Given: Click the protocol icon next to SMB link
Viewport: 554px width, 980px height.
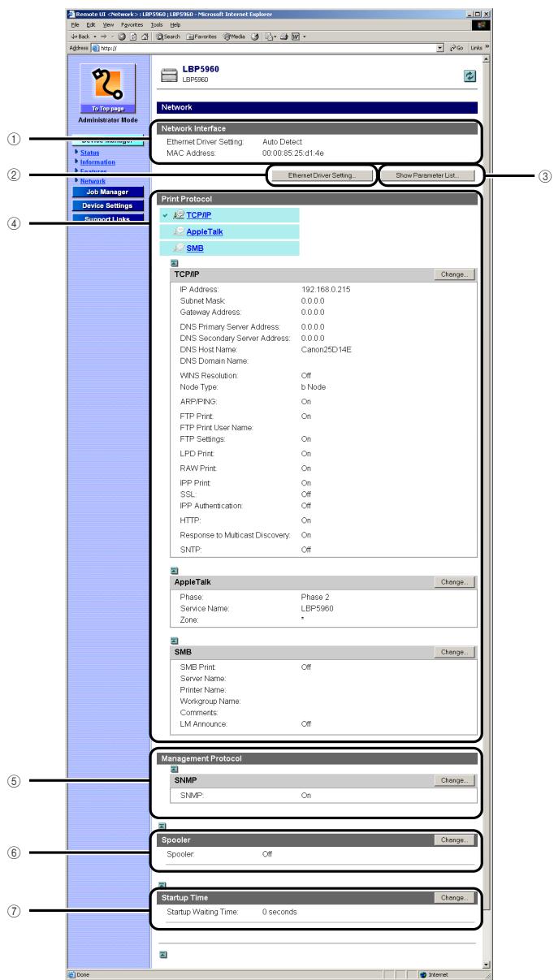Looking at the screenshot, I should 180,248.
